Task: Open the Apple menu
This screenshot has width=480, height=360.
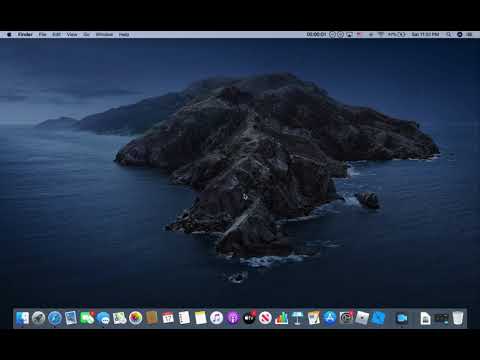Action: tap(9, 34)
